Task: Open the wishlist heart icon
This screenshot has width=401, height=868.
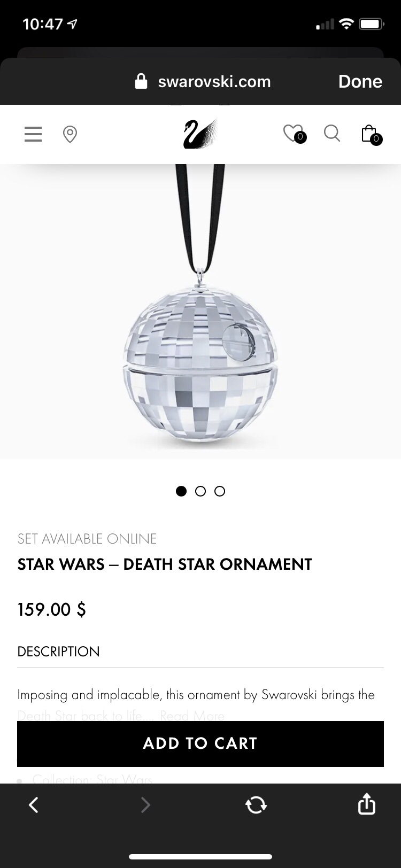Action: (x=295, y=134)
